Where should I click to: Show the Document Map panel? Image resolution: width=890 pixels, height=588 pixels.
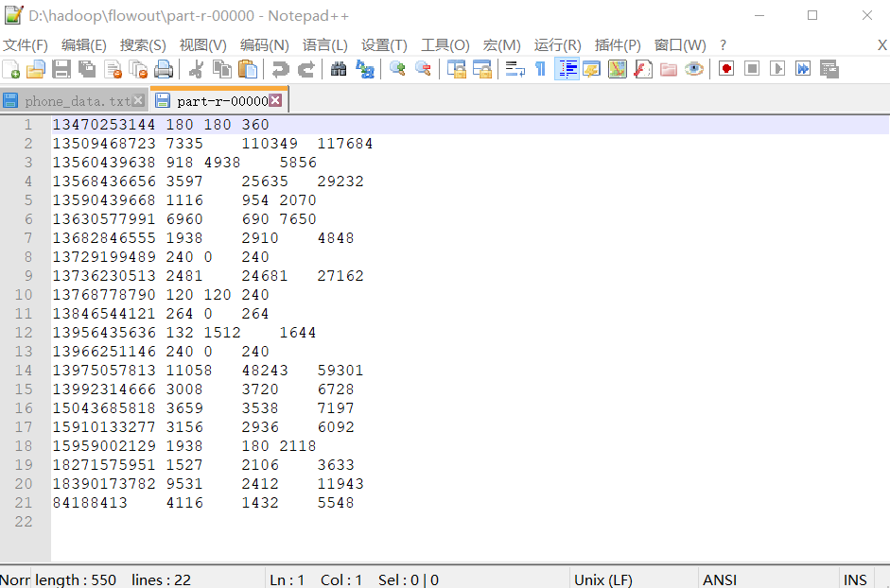click(617, 69)
